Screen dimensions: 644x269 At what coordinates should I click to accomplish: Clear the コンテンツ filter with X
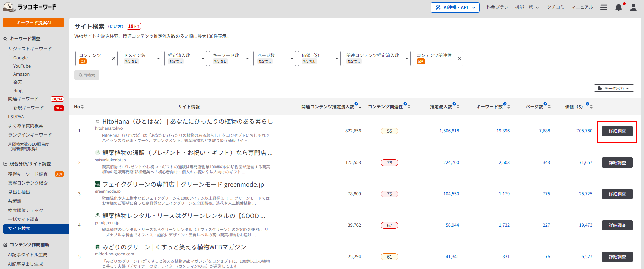pyautogui.click(x=114, y=58)
